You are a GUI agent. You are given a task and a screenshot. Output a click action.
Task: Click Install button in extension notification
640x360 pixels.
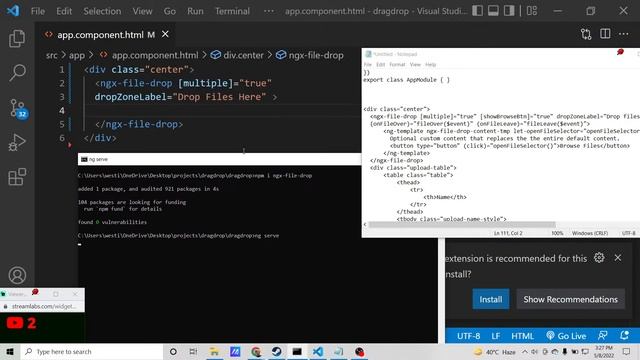point(491,299)
